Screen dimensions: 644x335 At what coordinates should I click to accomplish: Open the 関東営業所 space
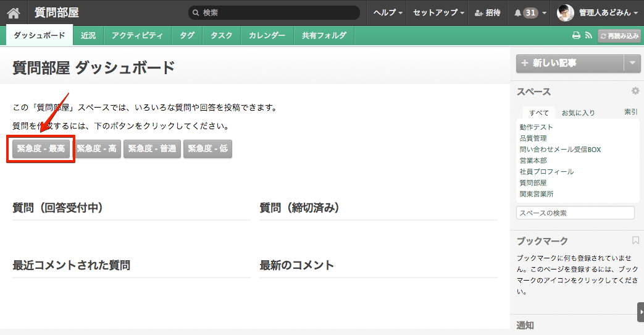pyautogui.click(x=537, y=193)
